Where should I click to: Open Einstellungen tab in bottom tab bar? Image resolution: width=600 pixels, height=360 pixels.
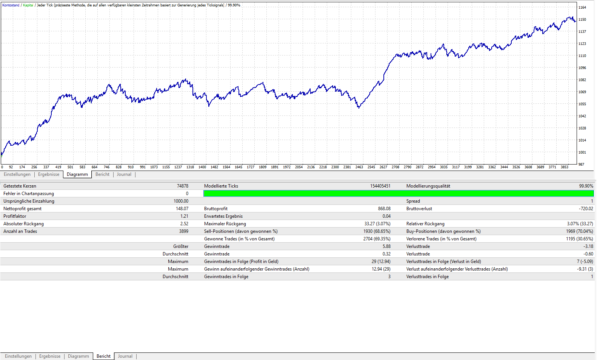(18, 356)
